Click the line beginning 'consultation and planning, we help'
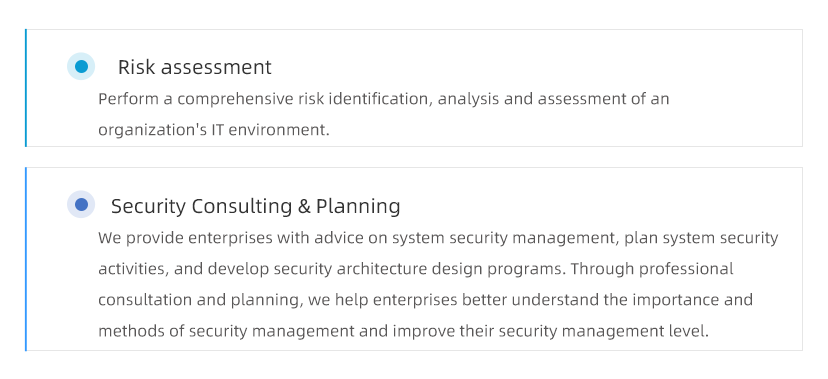 (425, 300)
